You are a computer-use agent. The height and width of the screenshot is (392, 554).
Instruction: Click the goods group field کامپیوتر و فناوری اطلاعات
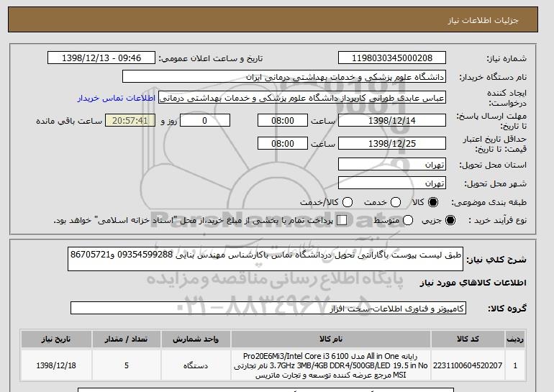[x=268, y=308]
